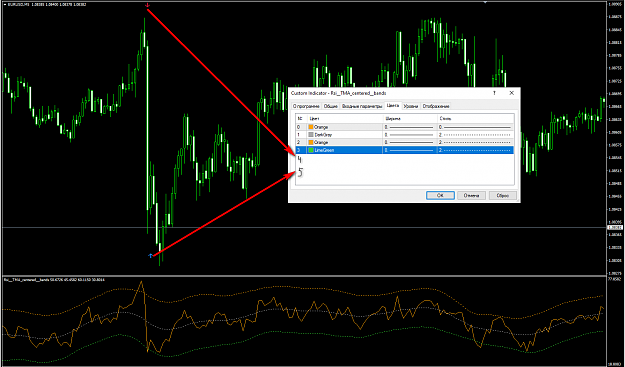Click the '?' help button in dialog title
Viewport: 625px width, 367px height.
pyautogui.click(x=495, y=93)
